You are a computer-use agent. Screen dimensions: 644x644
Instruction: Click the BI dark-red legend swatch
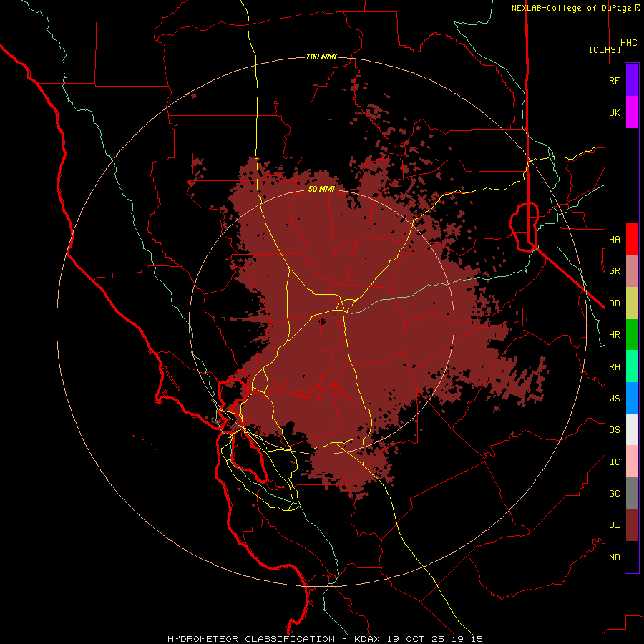pos(632,525)
